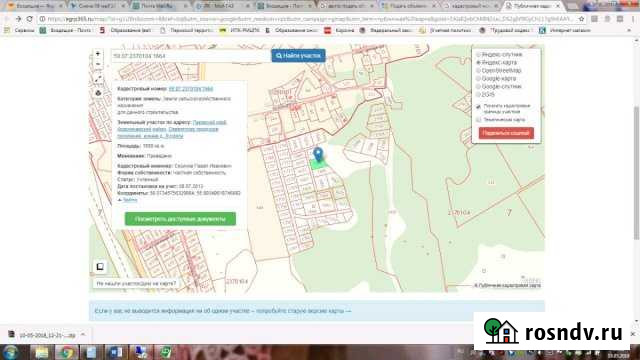Enable the Тематическая карта checkbox
Image resolution: width=640 pixels, height=360 pixels.
coord(478,120)
